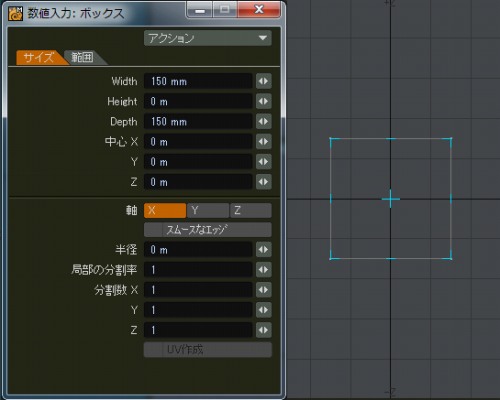The height and width of the screenshot is (400, 500).
Task: Click the 分割数 X slider arrows
Action: [x=264, y=290]
